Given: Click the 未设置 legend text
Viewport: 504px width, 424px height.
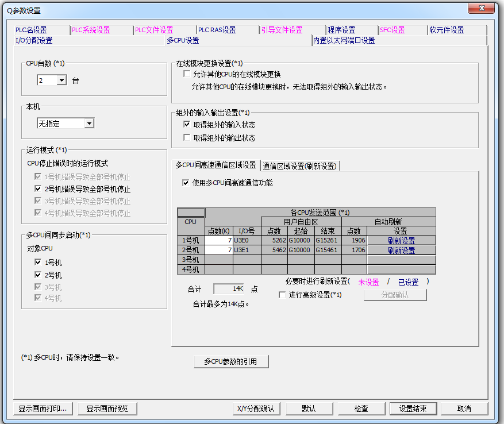Looking at the screenshot, I should point(368,282).
